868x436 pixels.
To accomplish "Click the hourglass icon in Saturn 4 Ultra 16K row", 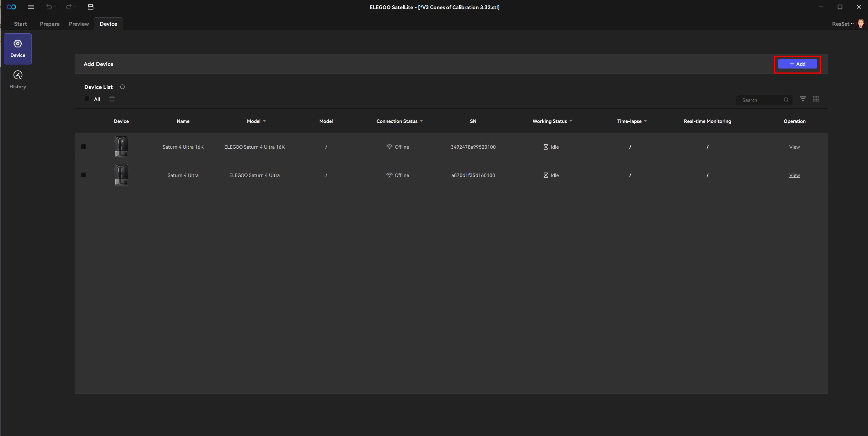I will tap(546, 147).
